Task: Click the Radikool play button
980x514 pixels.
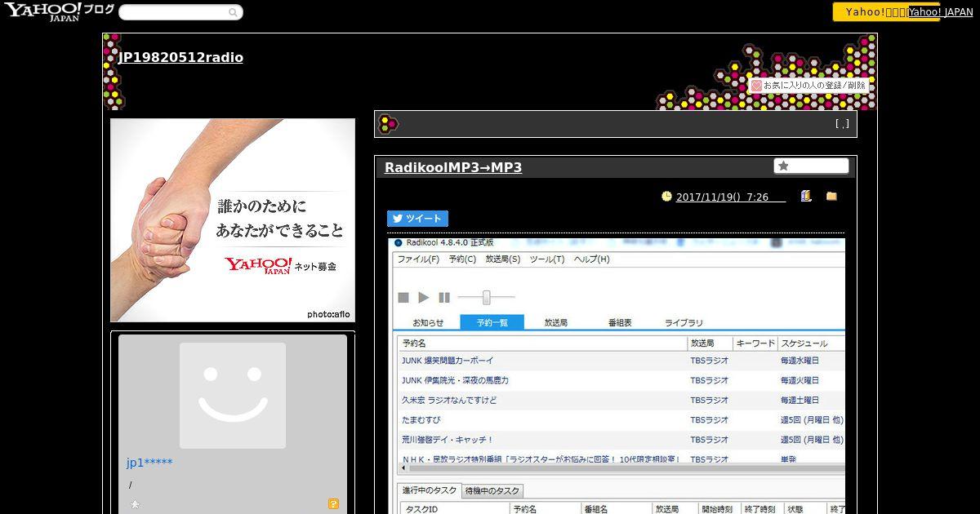Action: 423,298
